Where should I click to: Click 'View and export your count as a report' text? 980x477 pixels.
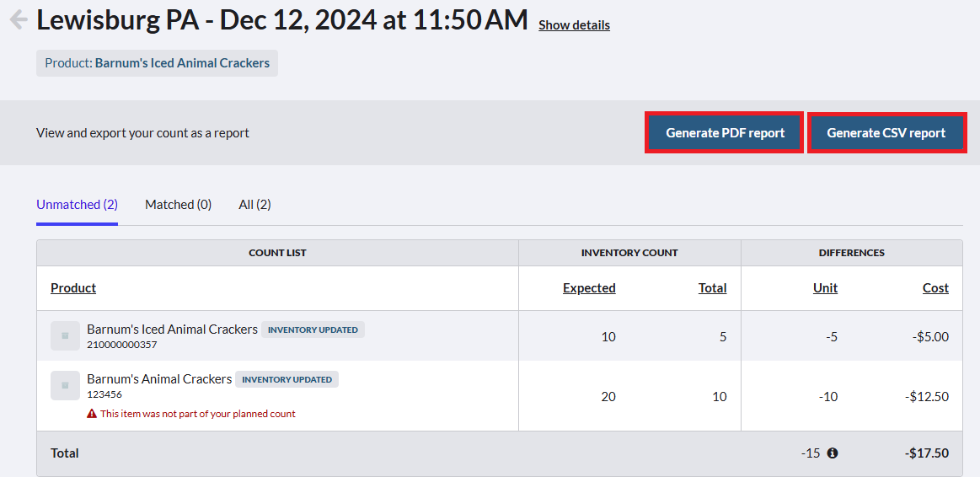tap(142, 132)
